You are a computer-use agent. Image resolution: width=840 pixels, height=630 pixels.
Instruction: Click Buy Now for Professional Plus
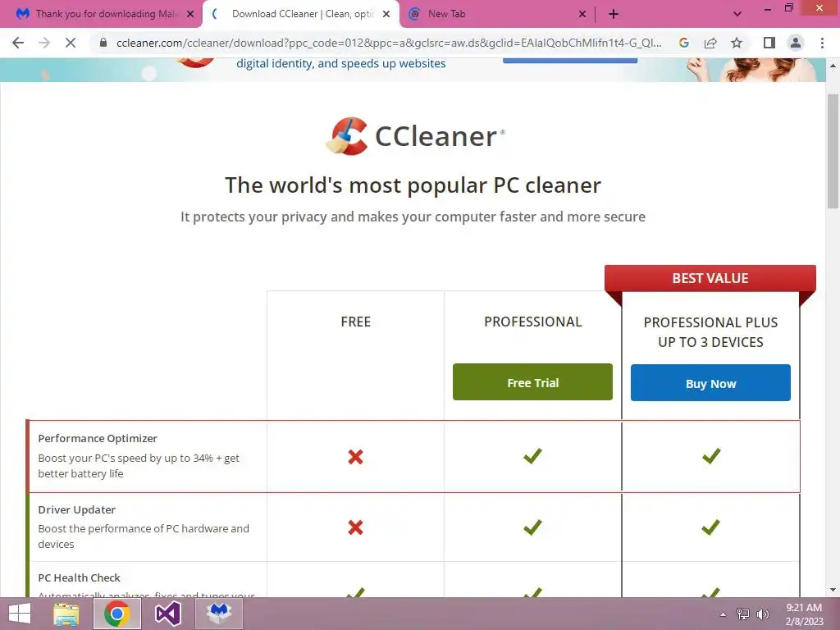coord(710,383)
